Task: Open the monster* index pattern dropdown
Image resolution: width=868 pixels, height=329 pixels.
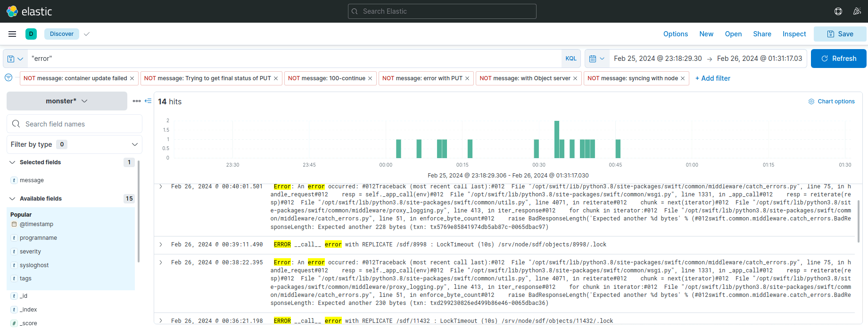Action: 67,101
